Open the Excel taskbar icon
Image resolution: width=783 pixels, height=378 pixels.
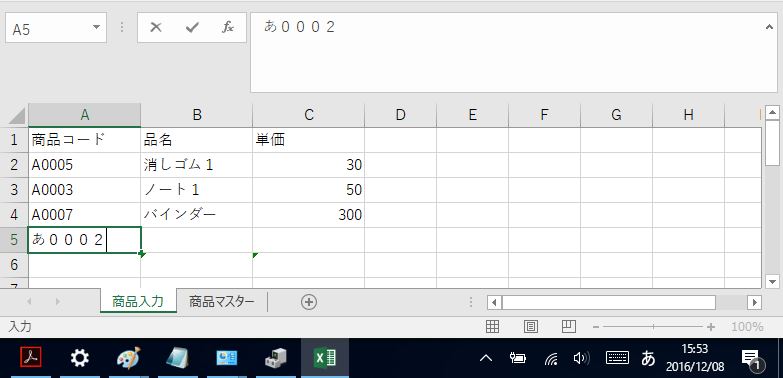point(325,358)
